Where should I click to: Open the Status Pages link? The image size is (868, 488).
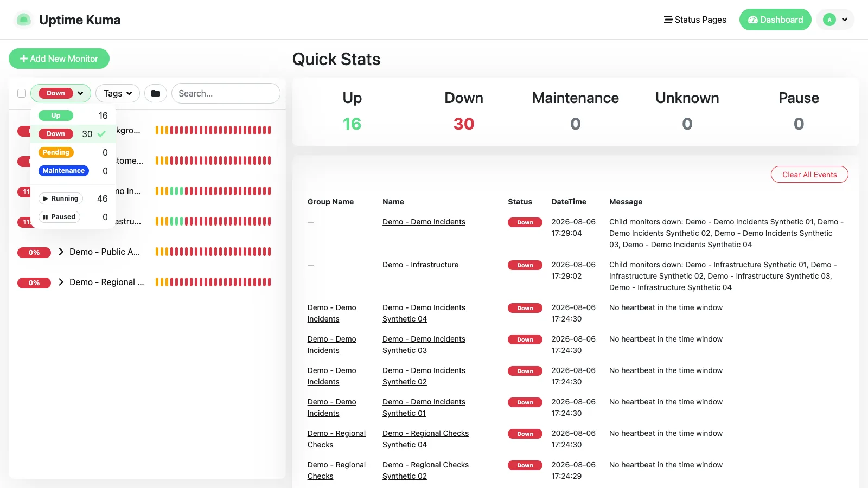(x=695, y=20)
